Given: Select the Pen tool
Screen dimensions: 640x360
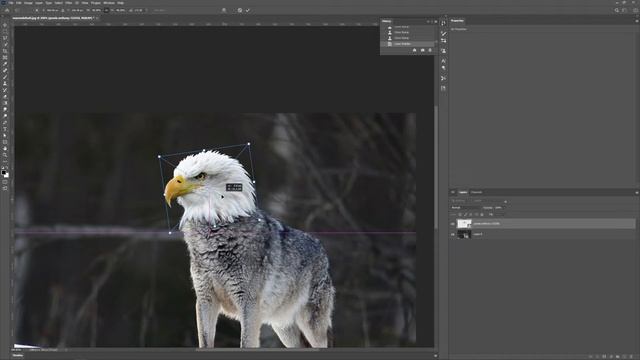Looking at the screenshot, I should coord(5,122).
